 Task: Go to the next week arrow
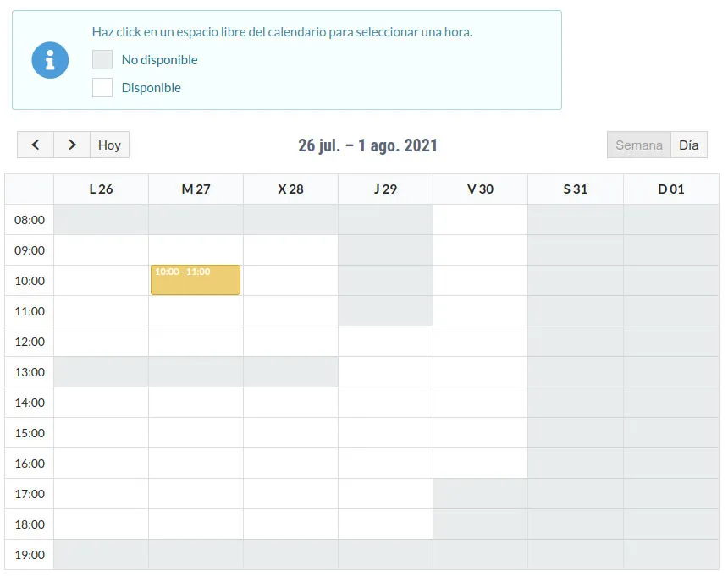[72, 145]
